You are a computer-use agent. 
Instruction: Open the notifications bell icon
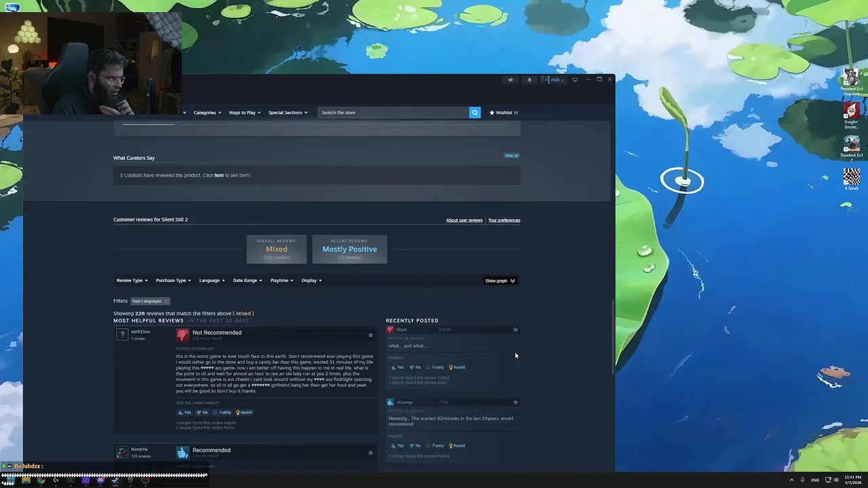[530, 80]
